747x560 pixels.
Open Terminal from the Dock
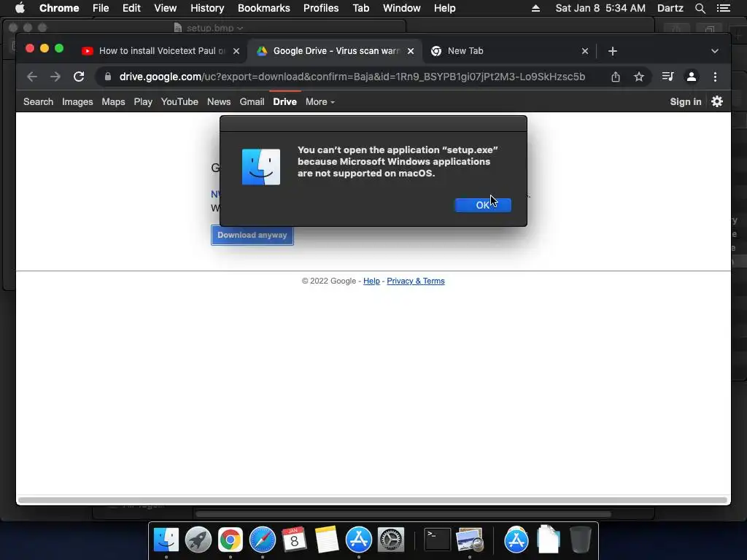pyautogui.click(x=438, y=540)
